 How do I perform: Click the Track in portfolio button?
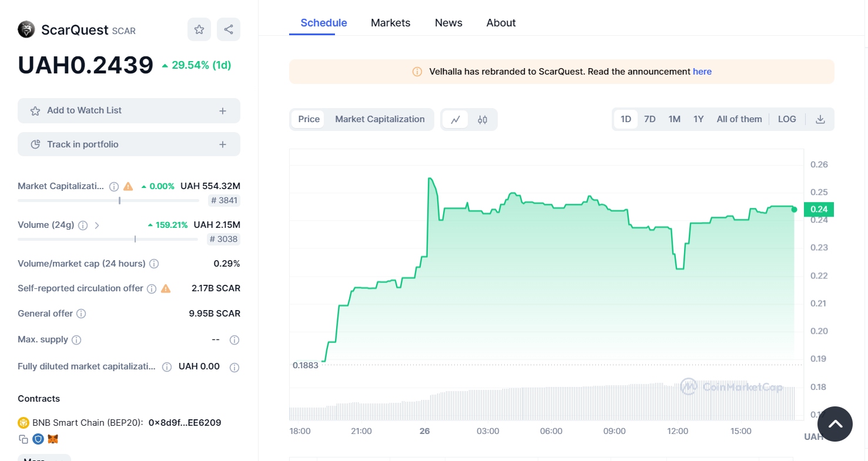pyautogui.click(x=129, y=144)
